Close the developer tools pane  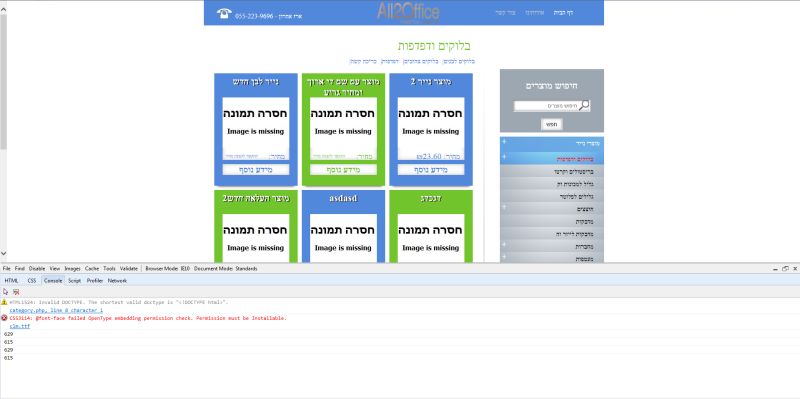(795, 268)
